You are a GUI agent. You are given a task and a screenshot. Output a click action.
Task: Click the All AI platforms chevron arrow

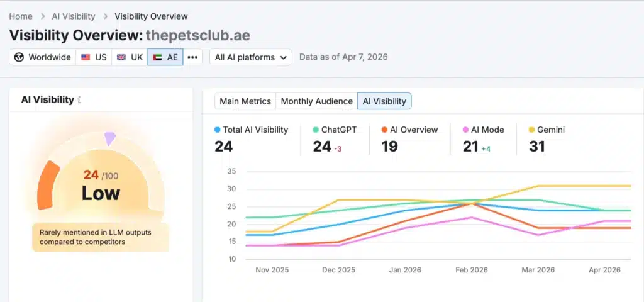coord(284,57)
